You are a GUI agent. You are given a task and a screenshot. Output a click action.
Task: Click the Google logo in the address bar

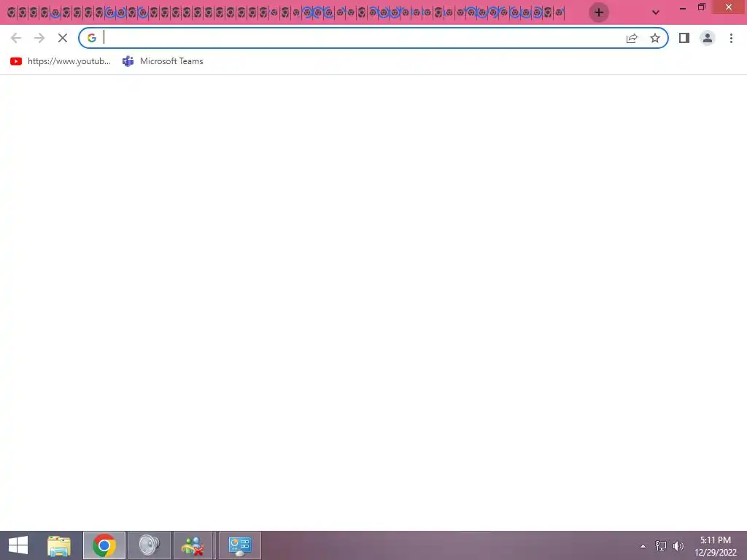pyautogui.click(x=92, y=38)
